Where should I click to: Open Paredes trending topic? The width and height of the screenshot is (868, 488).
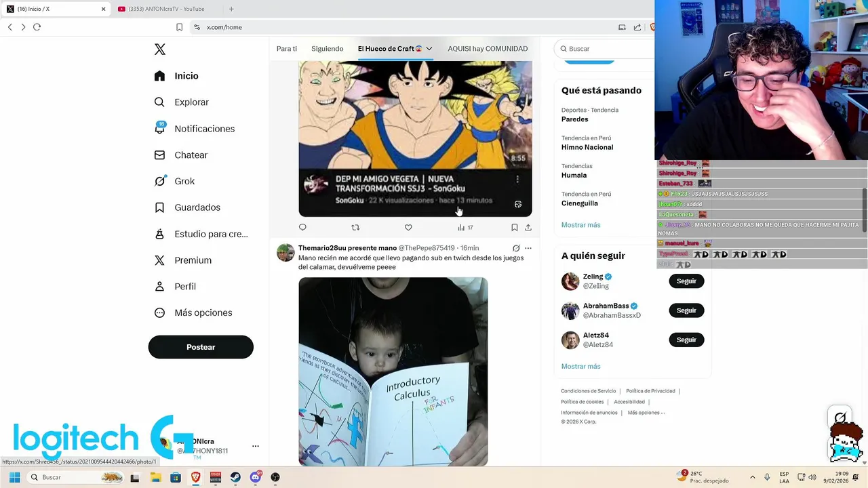pyautogui.click(x=574, y=119)
